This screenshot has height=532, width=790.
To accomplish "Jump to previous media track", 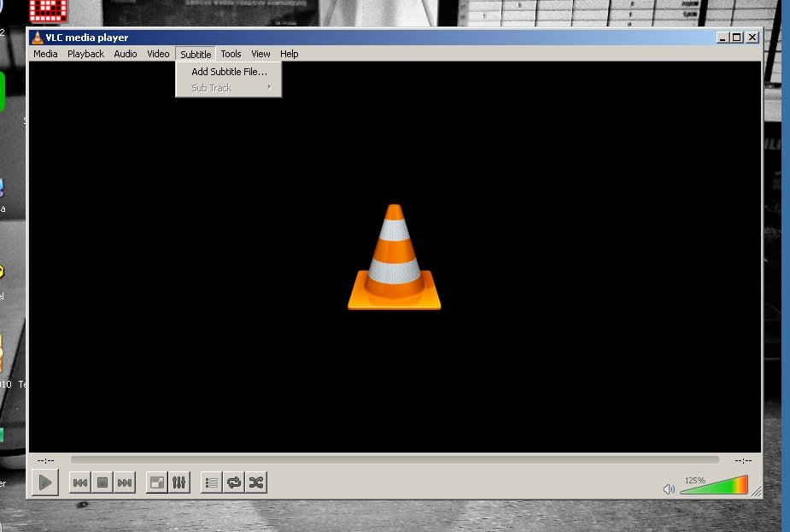I will pyautogui.click(x=80, y=482).
